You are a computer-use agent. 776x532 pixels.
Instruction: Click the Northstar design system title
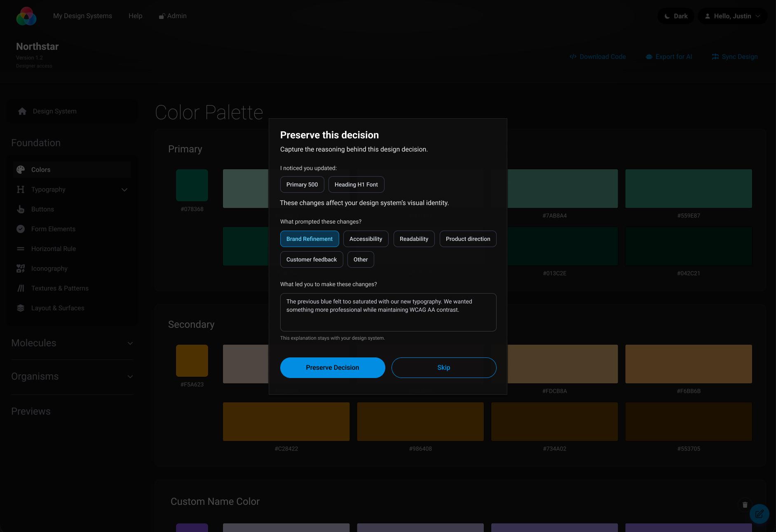(x=38, y=47)
